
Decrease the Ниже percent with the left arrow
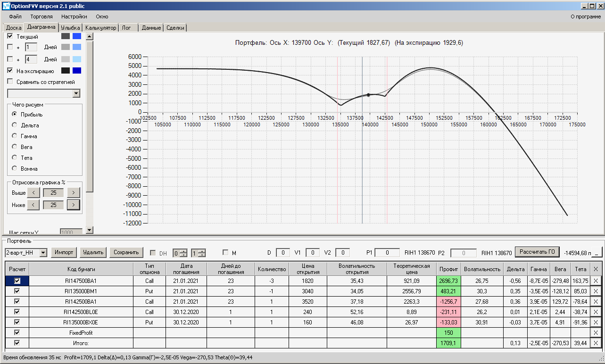(33, 205)
